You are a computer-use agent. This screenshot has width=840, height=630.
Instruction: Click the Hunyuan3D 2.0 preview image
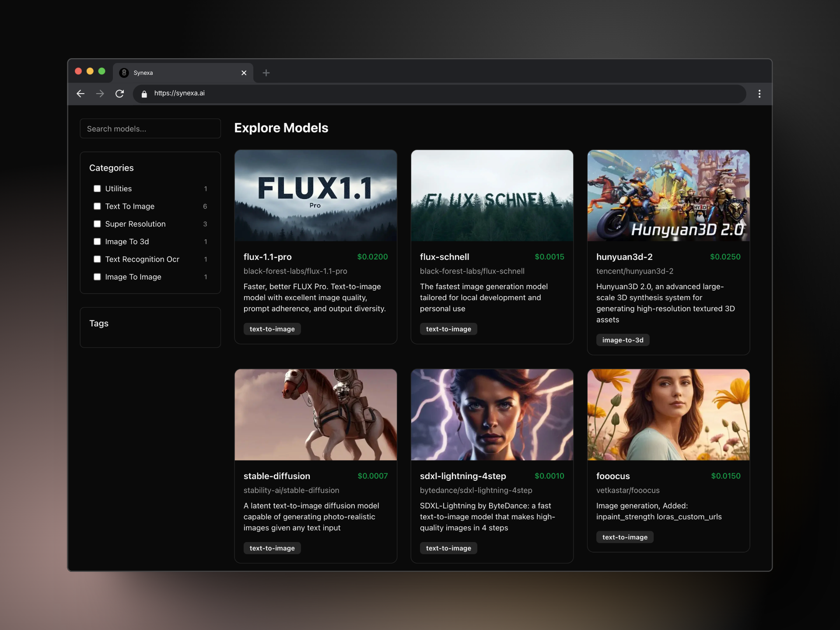click(668, 196)
